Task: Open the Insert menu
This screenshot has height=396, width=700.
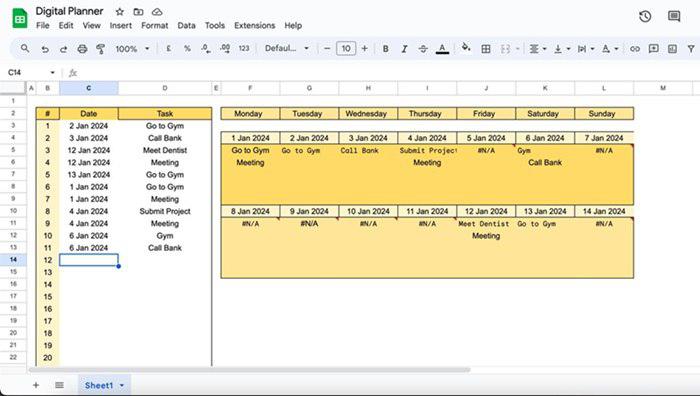Action: [121, 25]
